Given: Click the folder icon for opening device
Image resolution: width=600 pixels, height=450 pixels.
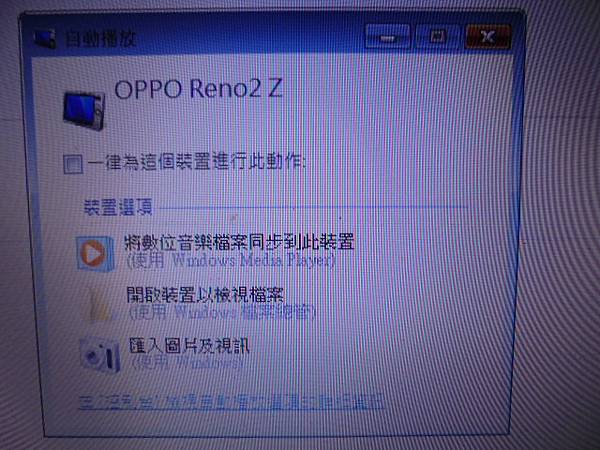Looking at the screenshot, I should 99,305.
